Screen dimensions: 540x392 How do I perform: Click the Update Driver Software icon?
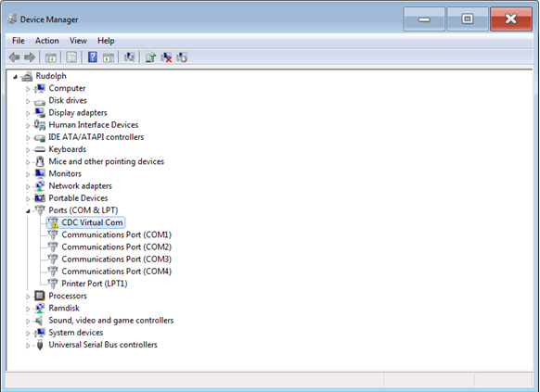coord(150,57)
